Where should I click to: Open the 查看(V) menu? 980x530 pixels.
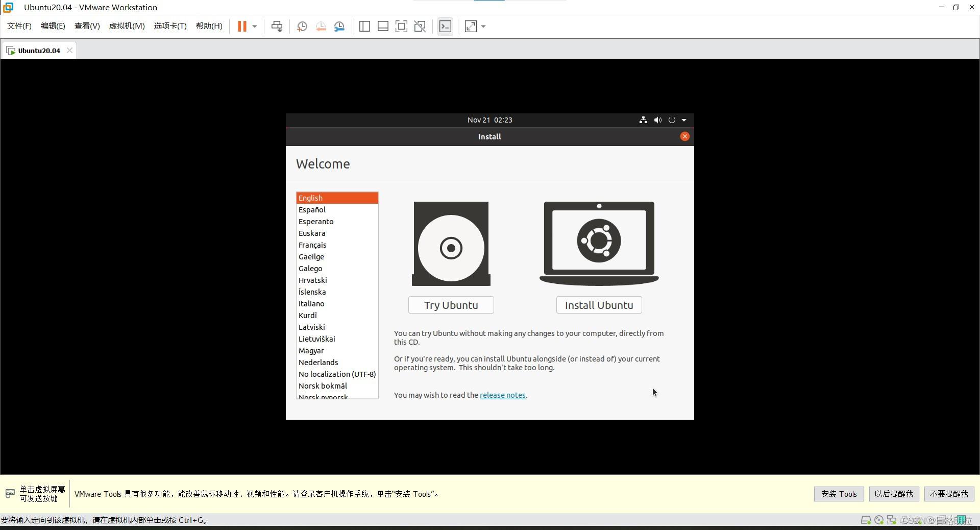pyautogui.click(x=87, y=26)
